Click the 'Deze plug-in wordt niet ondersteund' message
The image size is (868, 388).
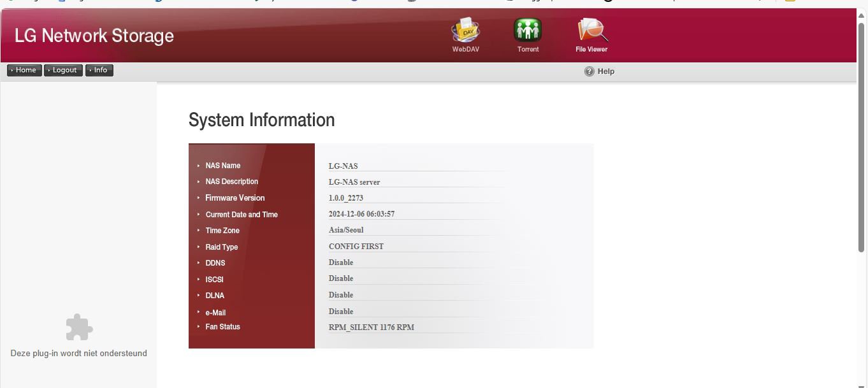[x=79, y=353]
